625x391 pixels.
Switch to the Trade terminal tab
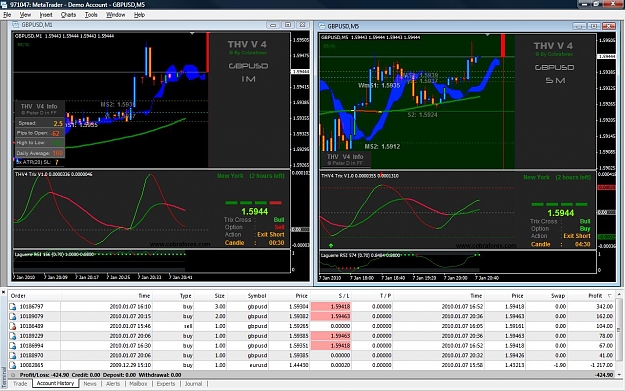(x=20, y=383)
